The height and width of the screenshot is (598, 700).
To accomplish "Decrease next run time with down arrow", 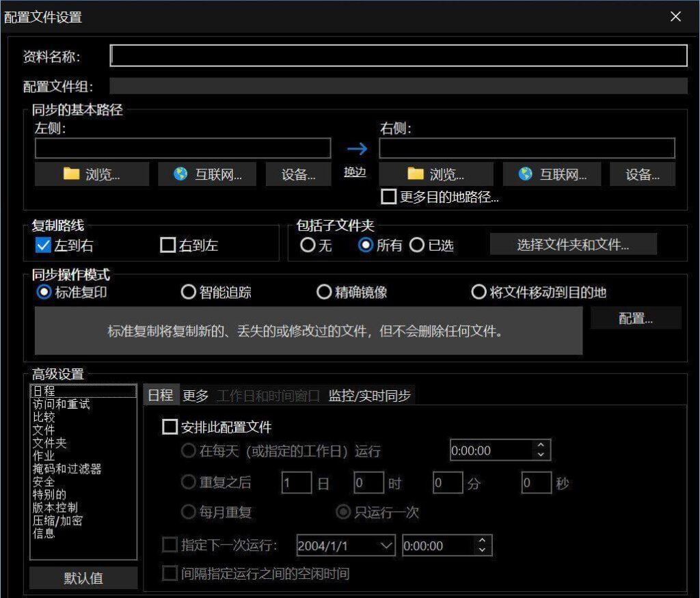I will click(x=482, y=550).
